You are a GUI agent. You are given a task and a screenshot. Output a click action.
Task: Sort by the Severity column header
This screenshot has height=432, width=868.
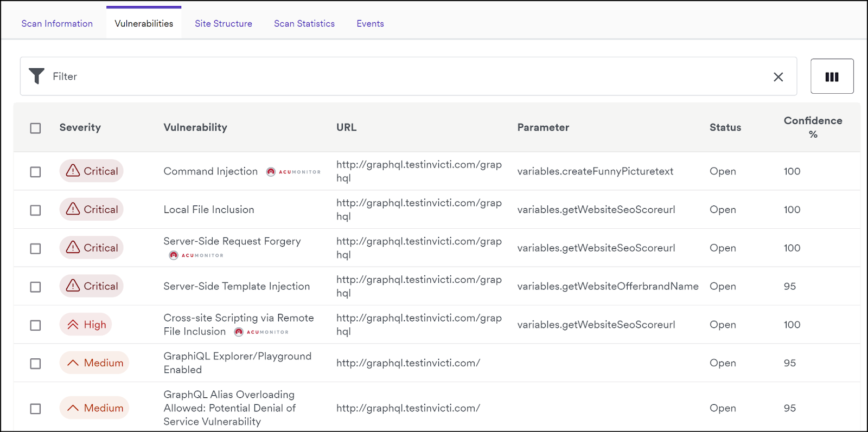click(x=80, y=127)
